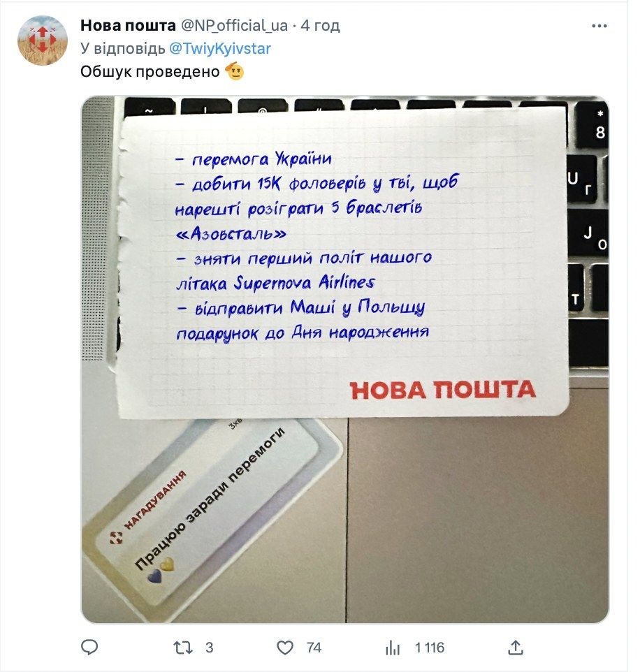Click the like count 74

pos(314,647)
